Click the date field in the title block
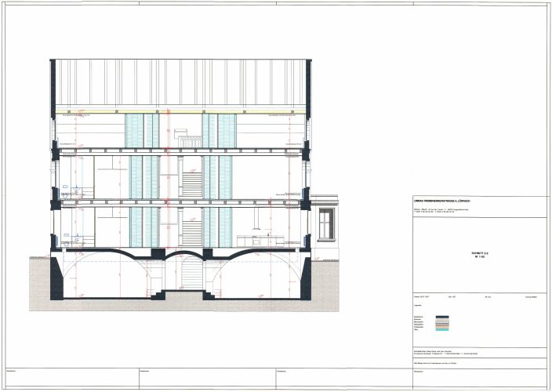 [420, 297]
